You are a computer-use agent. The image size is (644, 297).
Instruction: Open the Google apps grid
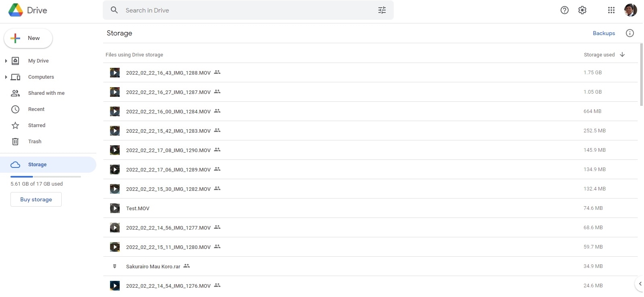tap(611, 10)
